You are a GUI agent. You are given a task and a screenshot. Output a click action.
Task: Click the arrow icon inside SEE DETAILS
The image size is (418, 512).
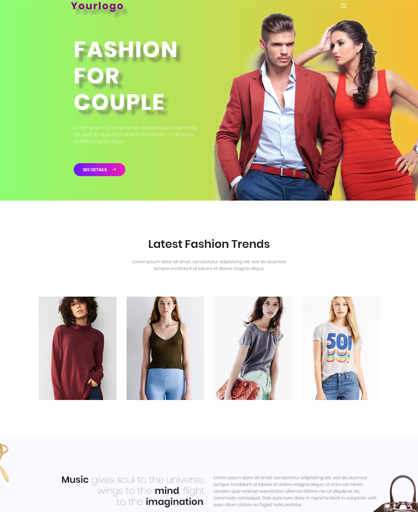(114, 170)
